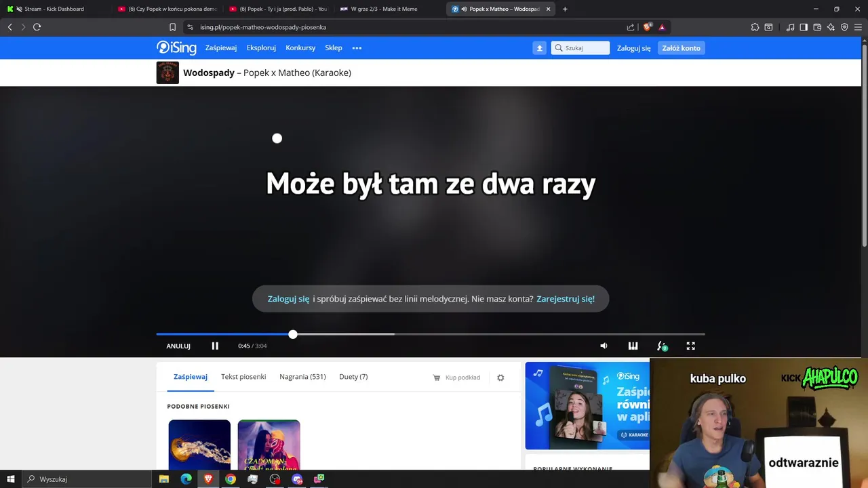Click the Załóż konto button

[681, 48]
